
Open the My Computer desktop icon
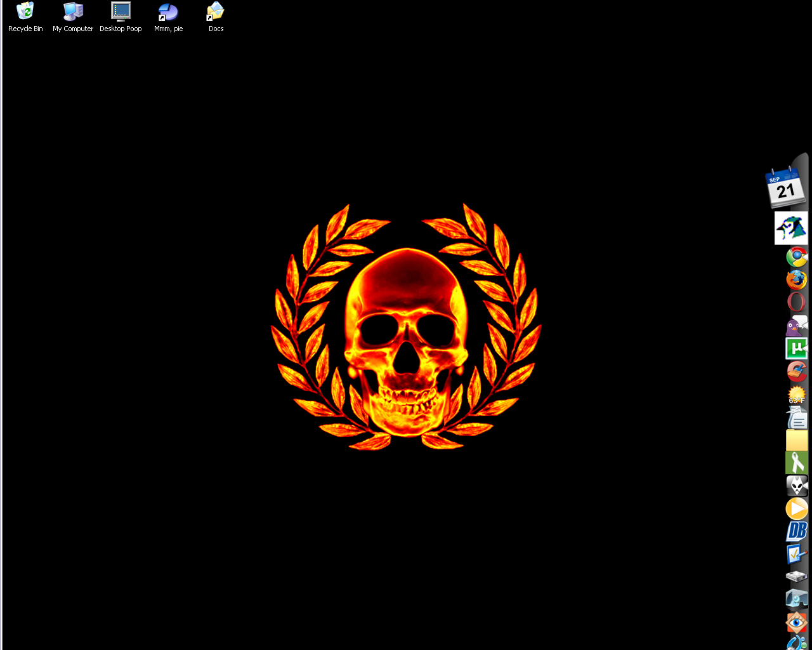point(73,17)
